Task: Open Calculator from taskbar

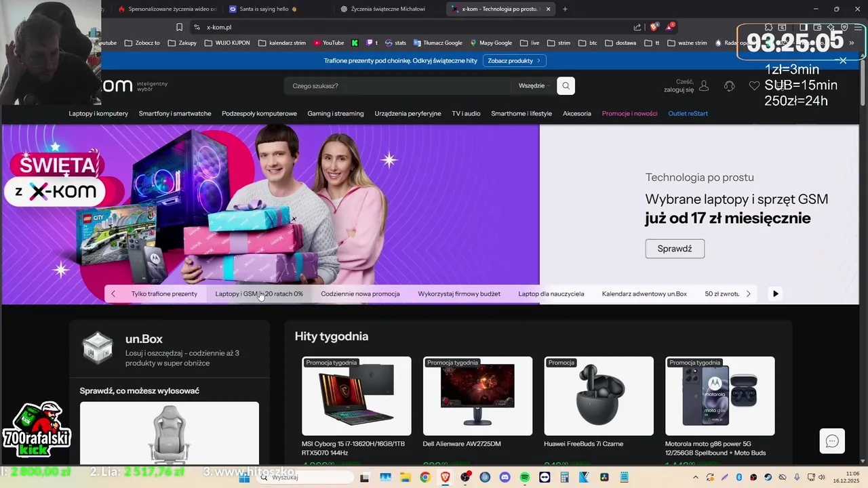Action: (x=564, y=477)
